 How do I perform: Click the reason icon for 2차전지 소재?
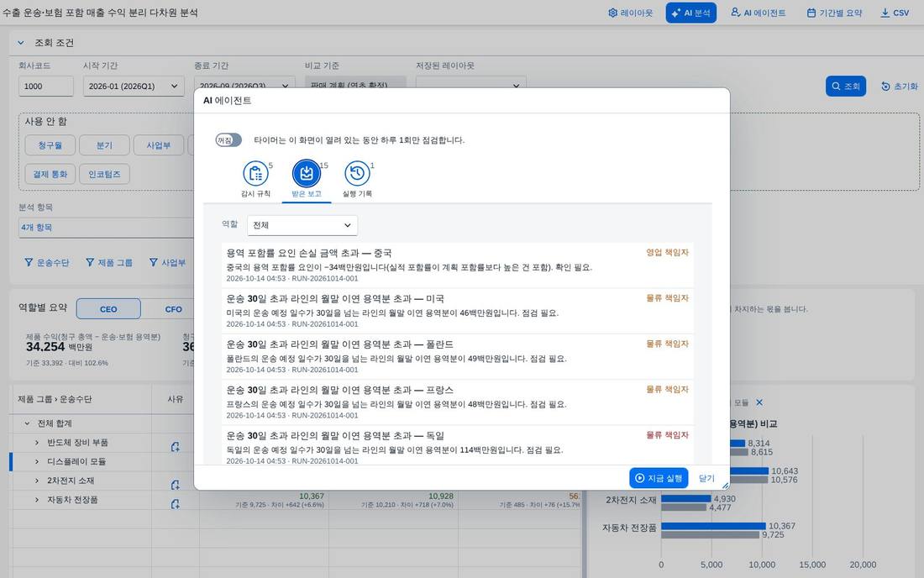point(175,484)
